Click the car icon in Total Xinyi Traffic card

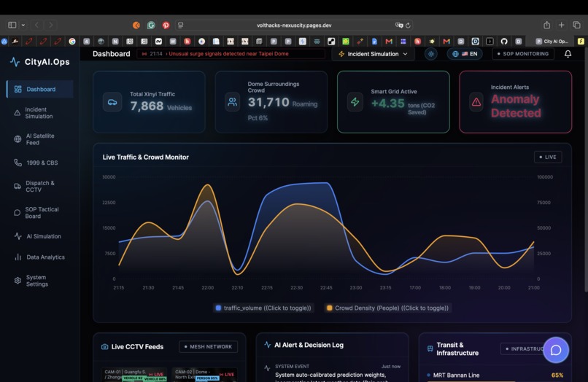112,102
